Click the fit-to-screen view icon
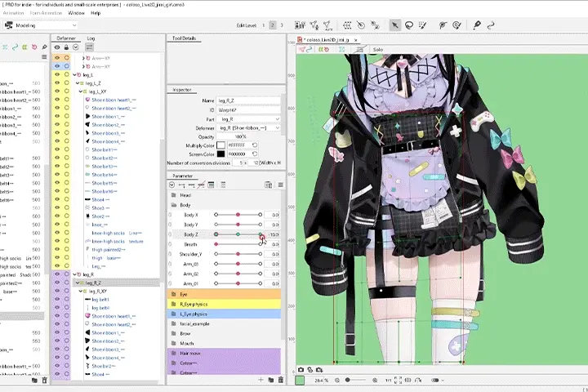 click(x=398, y=380)
